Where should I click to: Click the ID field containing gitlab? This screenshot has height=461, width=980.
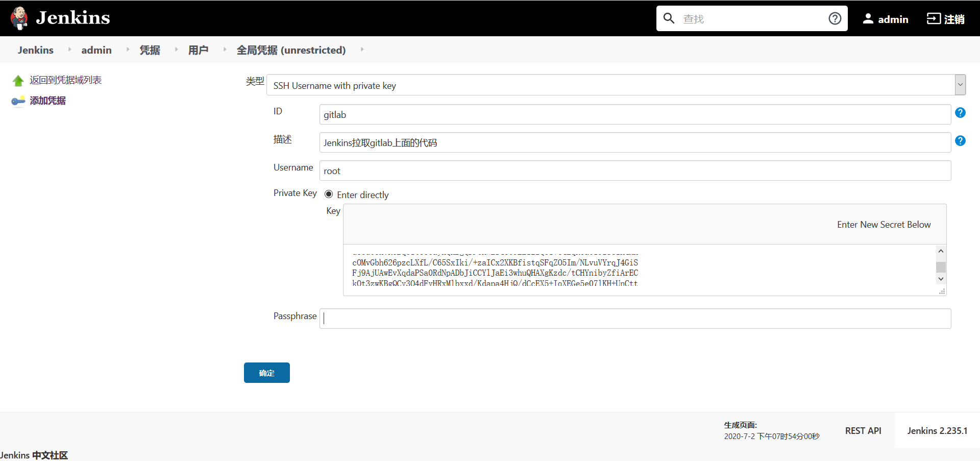coord(635,114)
